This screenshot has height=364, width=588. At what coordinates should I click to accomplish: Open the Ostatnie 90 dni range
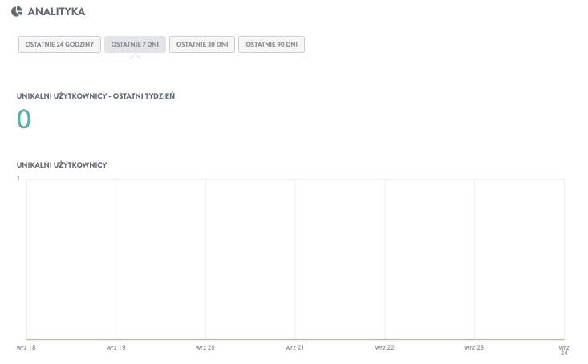pyautogui.click(x=271, y=44)
